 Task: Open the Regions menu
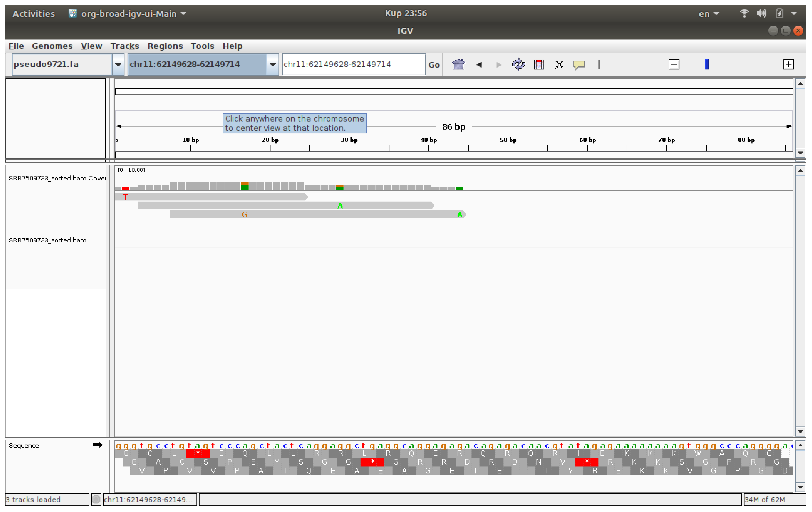(x=165, y=46)
